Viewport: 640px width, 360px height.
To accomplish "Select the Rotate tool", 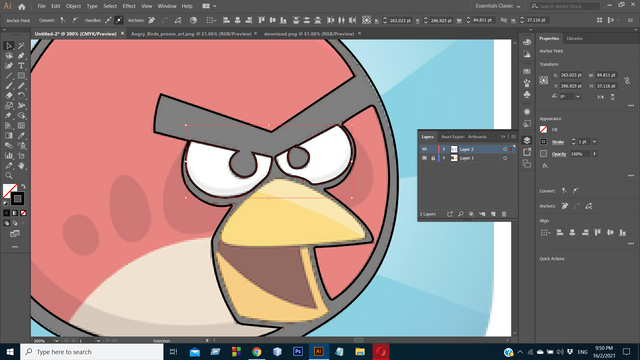I will pos(21,96).
